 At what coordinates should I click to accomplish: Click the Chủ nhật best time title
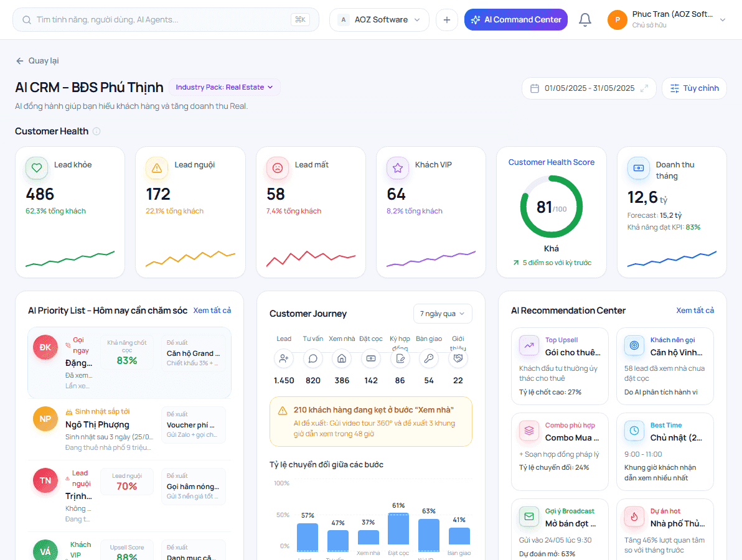(x=676, y=438)
